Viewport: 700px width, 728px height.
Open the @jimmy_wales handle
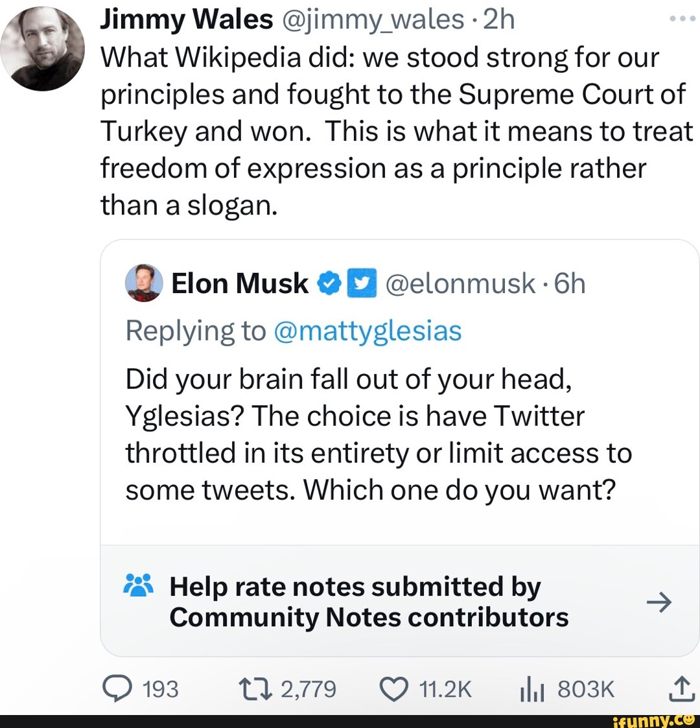click(374, 20)
